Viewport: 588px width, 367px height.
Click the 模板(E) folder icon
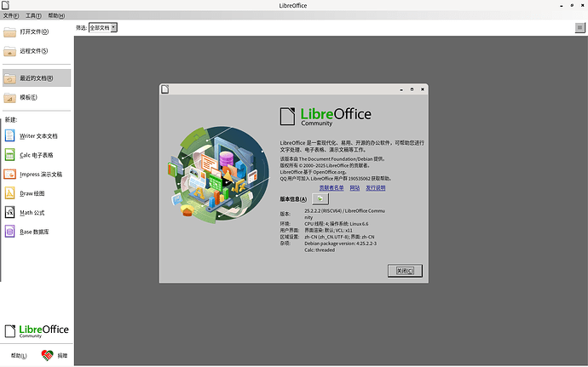point(9,97)
